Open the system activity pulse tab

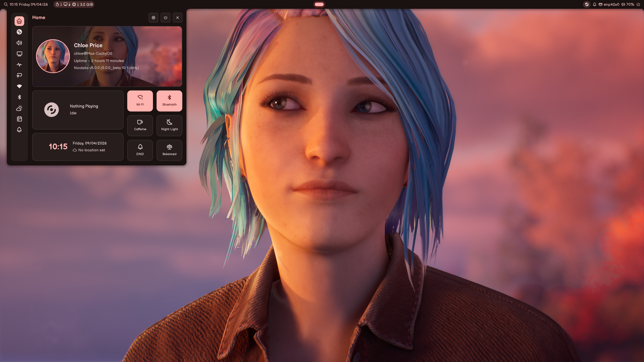click(x=19, y=65)
